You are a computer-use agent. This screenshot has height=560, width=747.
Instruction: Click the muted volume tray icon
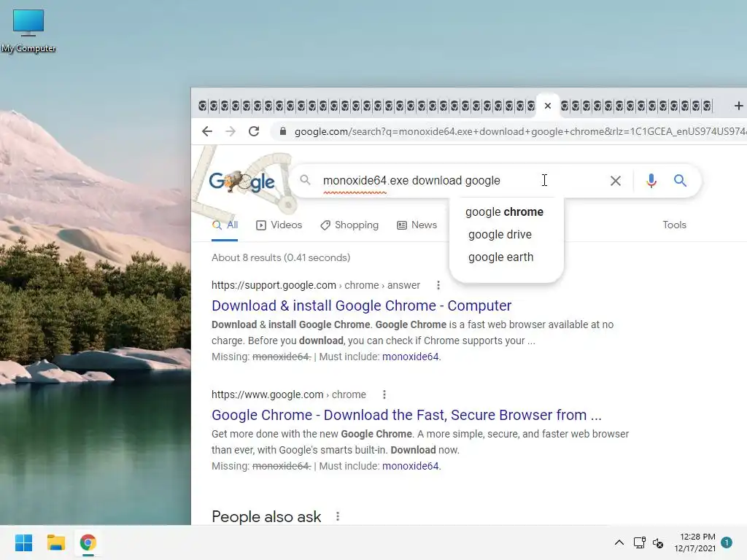coord(658,542)
